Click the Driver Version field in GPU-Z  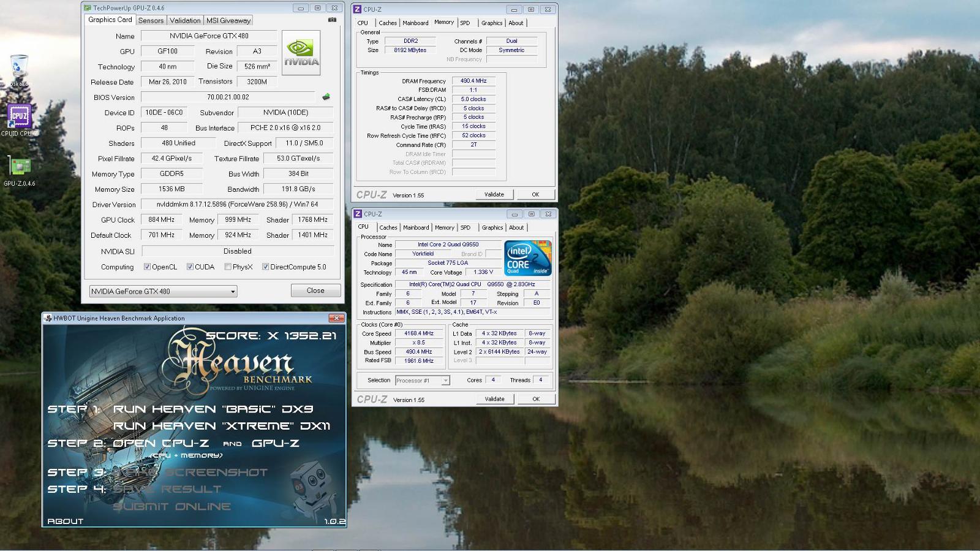(x=237, y=204)
